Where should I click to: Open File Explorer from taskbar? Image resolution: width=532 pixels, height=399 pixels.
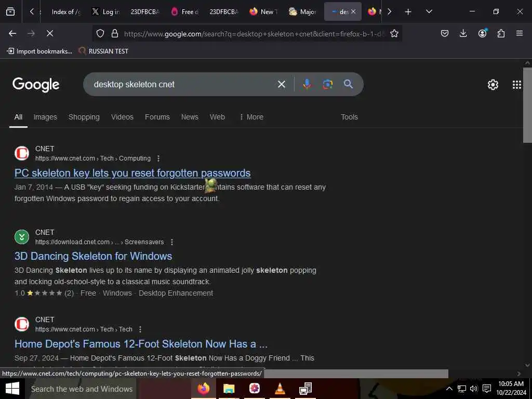pos(229,389)
